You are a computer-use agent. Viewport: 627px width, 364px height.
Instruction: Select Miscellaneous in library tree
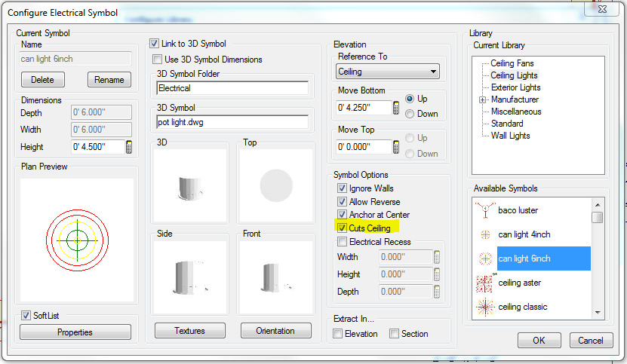tap(516, 112)
